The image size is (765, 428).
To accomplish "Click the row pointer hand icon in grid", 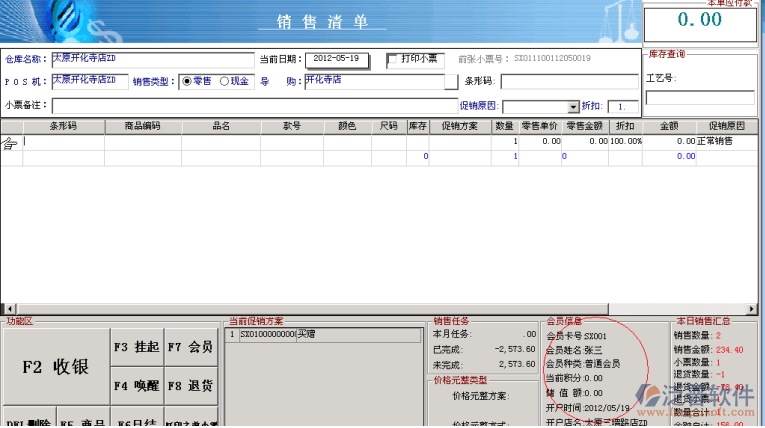I will point(10,143).
